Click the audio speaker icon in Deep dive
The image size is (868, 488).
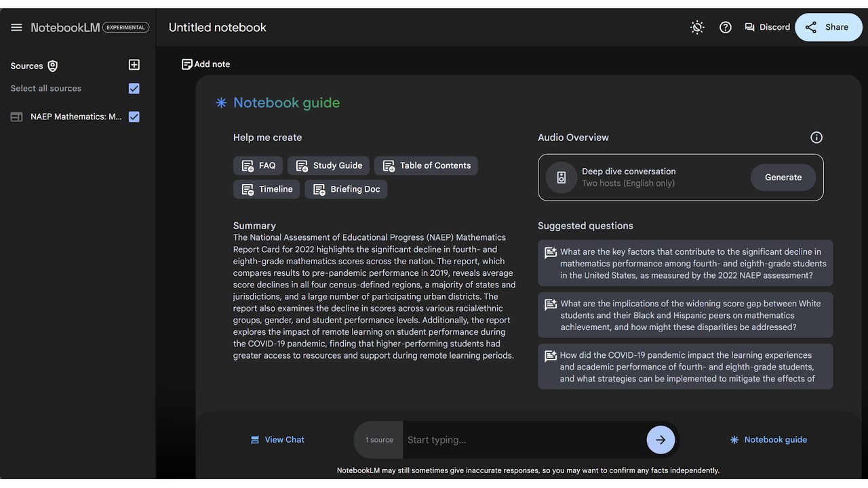point(561,178)
